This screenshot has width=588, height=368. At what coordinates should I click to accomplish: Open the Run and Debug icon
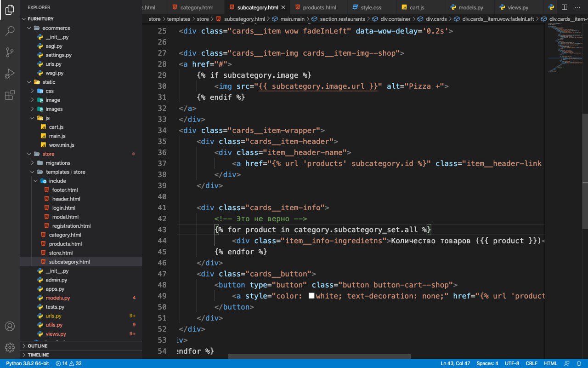pyautogui.click(x=10, y=74)
